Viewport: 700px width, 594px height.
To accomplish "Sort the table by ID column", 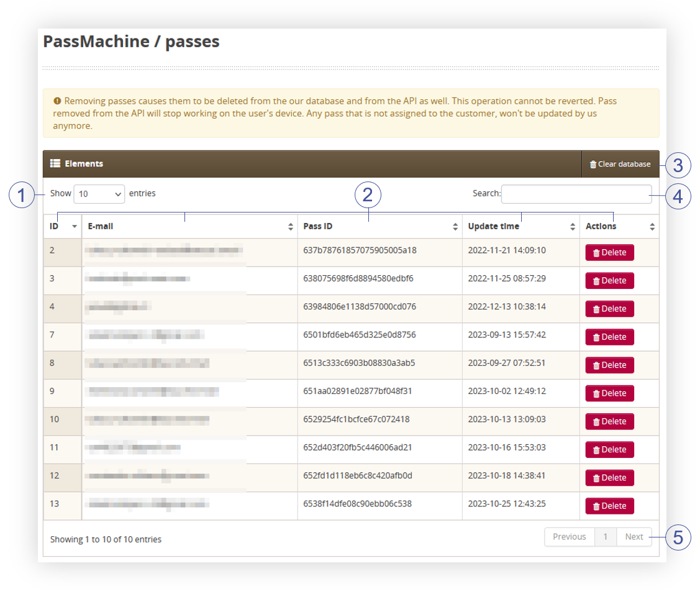I will tap(63, 226).
